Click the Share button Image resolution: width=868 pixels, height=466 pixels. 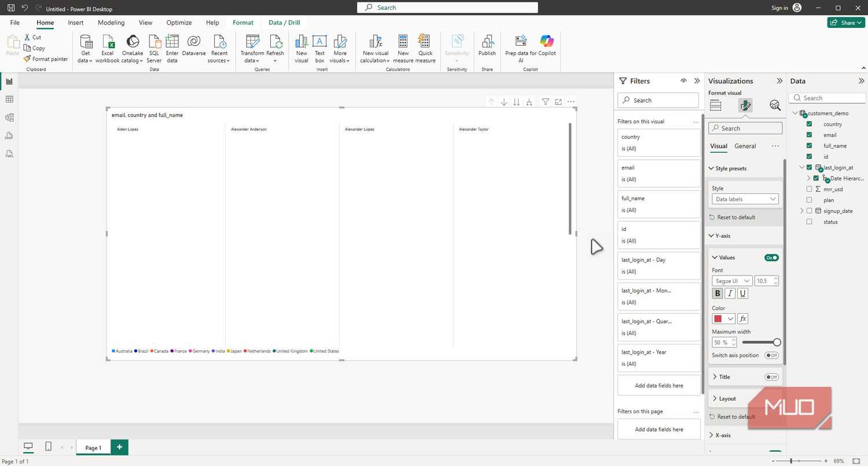[x=846, y=23]
